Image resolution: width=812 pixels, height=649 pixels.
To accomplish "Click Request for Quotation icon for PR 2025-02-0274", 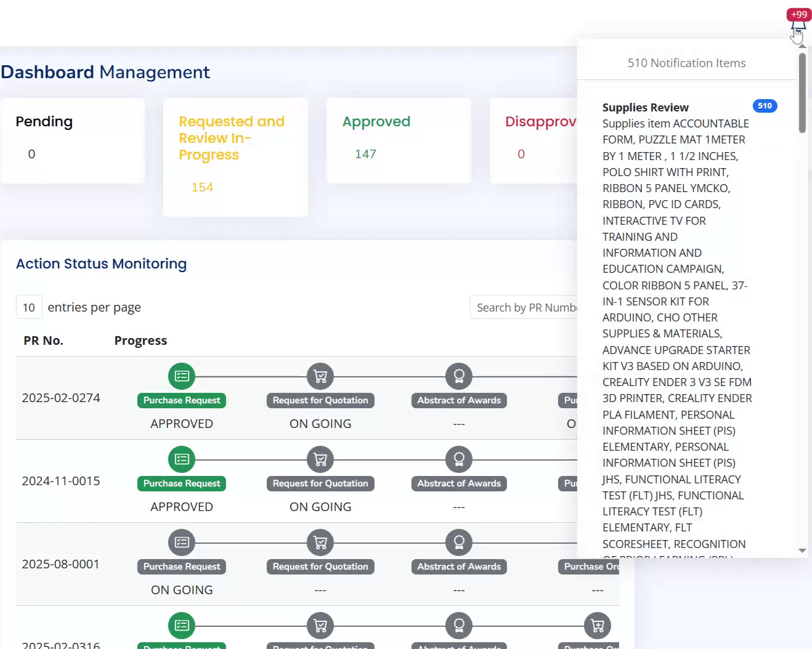I will (320, 376).
